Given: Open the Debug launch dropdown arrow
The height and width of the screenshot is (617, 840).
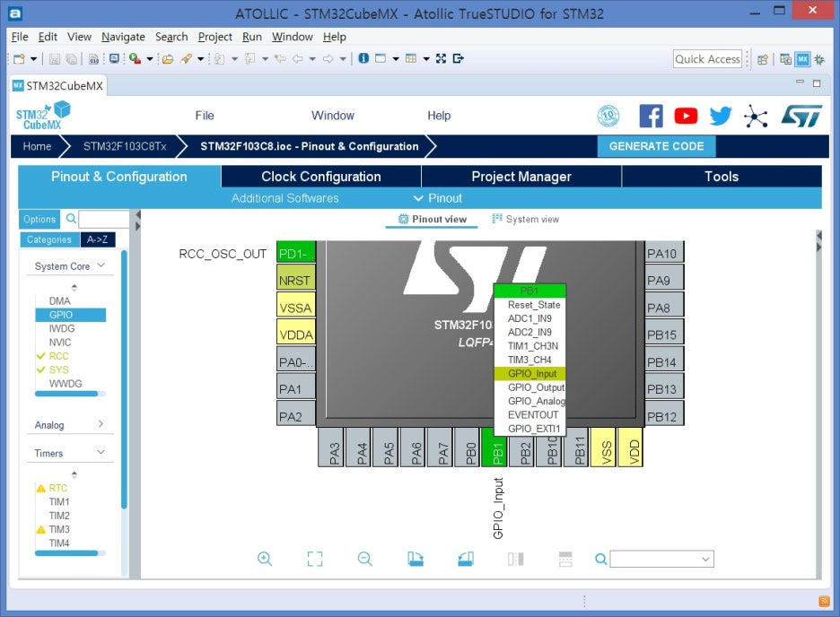Looking at the screenshot, I should click(150, 59).
